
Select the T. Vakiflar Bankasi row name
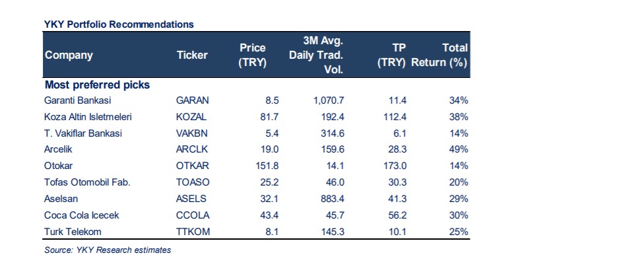point(82,133)
